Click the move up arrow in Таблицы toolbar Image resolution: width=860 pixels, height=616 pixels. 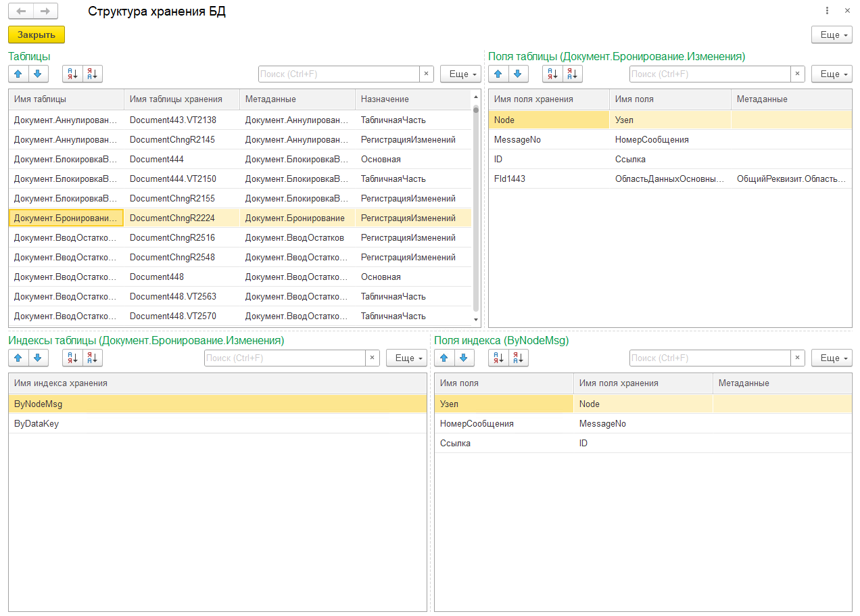(18, 74)
